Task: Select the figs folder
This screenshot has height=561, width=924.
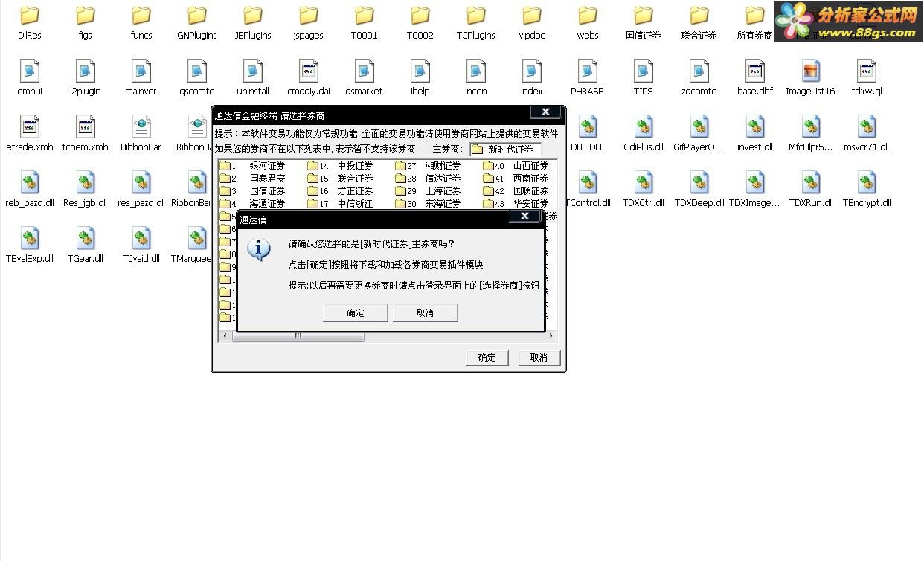Action: pyautogui.click(x=86, y=22)
